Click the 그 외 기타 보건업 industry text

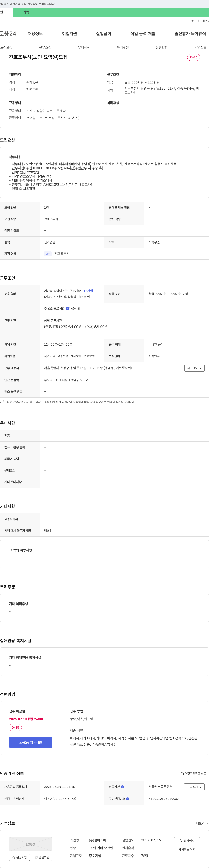coord(101,848)
